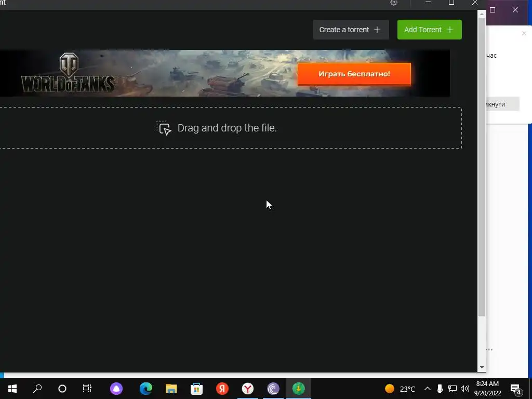Switch to purple swirl torrent app on taskbar
532x399 pixels.
point(273,389)
